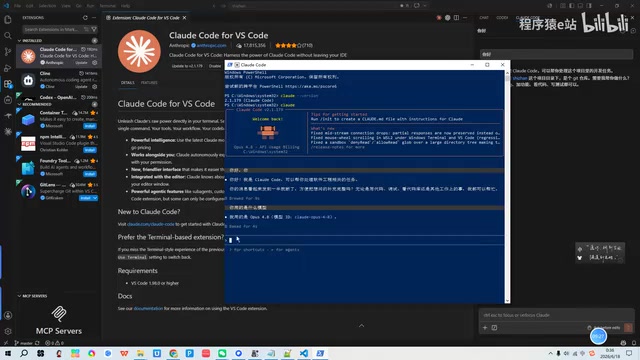The image size is (640, 360).
Task: Refresh the extensions list
Action: [85, 18]
